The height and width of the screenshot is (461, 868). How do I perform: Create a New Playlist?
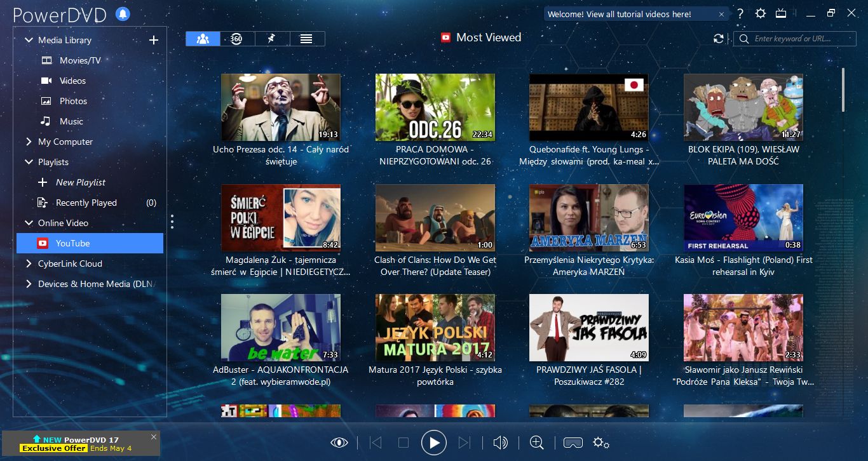80,182
